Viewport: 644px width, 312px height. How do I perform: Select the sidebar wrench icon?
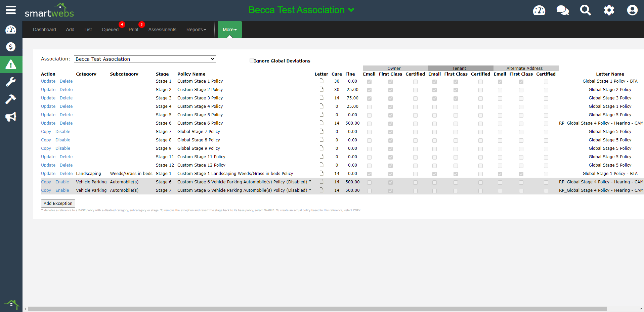[x=11, y=82]
